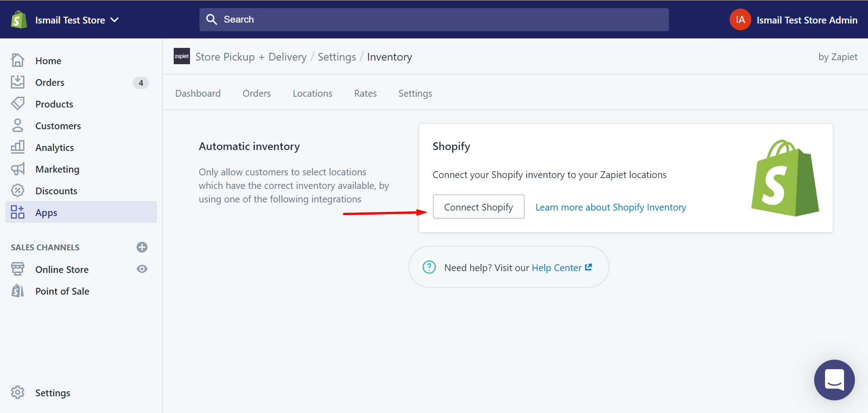The image size is (868, 413).
Task: Click the Products tag icon
Action: click(18, 103)
